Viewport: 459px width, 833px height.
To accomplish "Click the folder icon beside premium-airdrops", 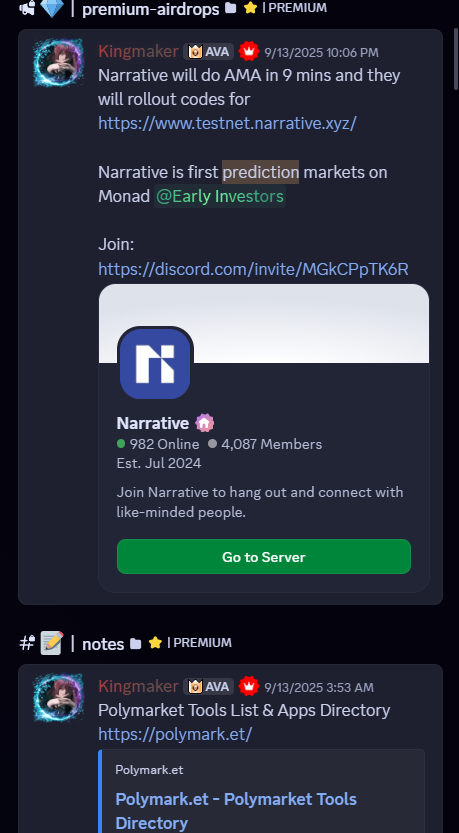I will coord(231,8).
